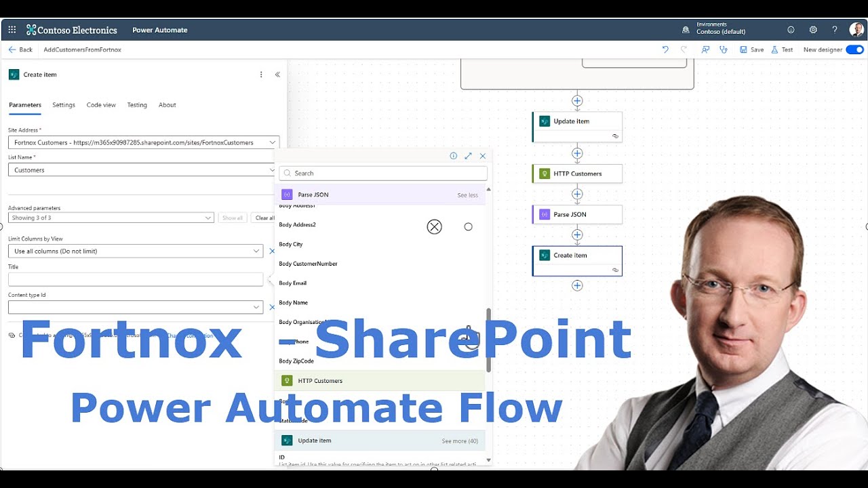Screen dimensions: 868x488
Task: Click the redo arrow icon
Action: coord(684,49)
